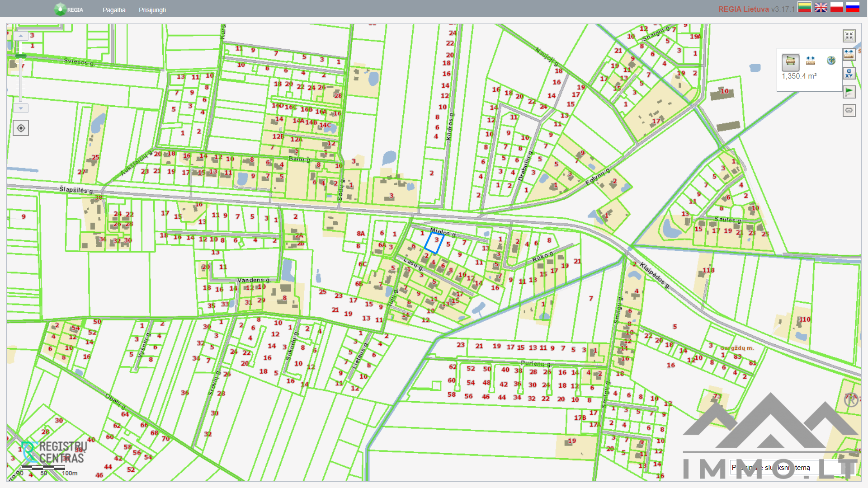Click the locate my position button
Viewport: 868px width, 488px height.
pyautogui.click(x=21, y=128)
